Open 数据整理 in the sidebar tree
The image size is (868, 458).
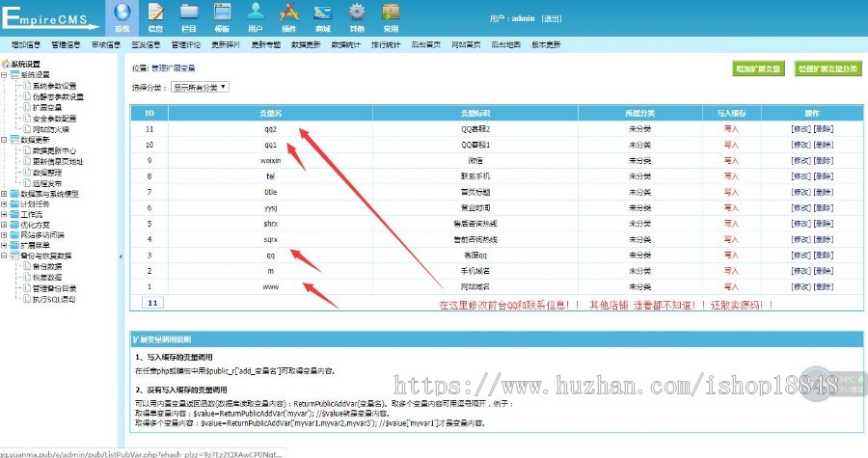click(47, 173)
